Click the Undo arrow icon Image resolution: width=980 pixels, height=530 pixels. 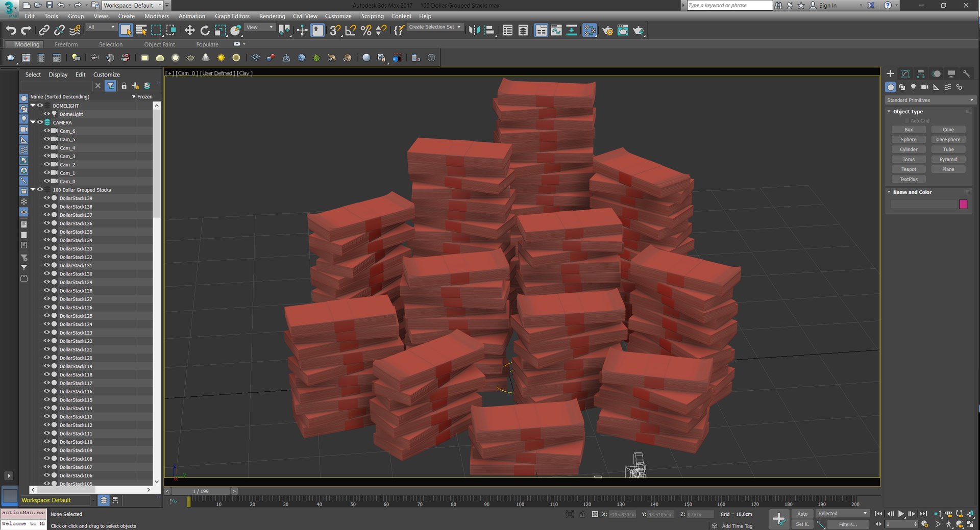pos(11,31)
